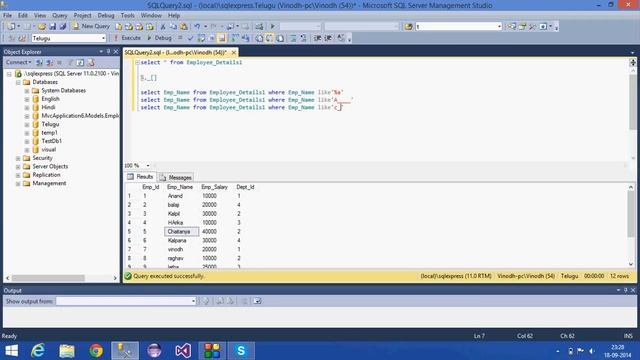
Task: Click the Change Connection icon
Action: 22,38
